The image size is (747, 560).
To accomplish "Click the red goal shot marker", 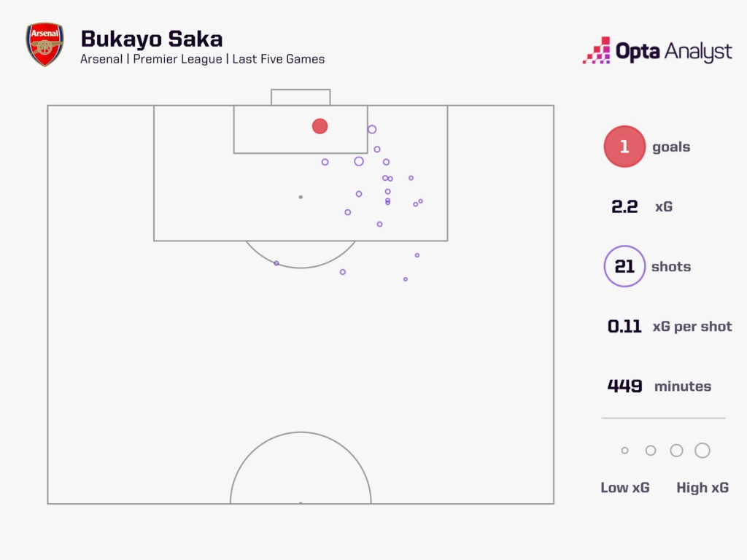I will (x=320, y=126).
